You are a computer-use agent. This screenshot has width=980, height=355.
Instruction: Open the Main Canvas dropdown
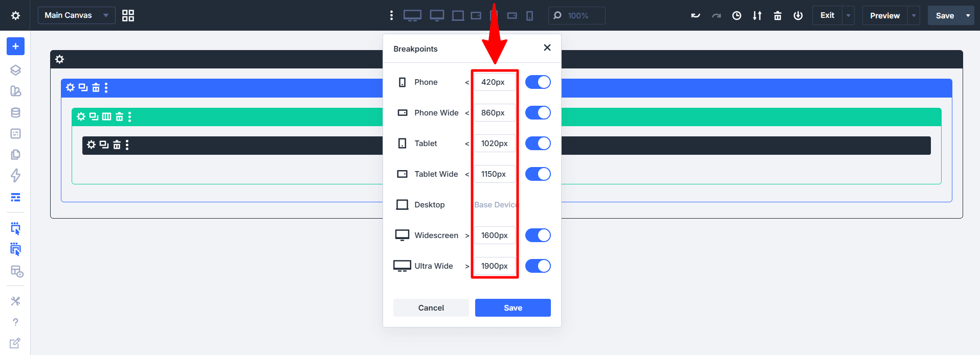click(x=76, y=15)
